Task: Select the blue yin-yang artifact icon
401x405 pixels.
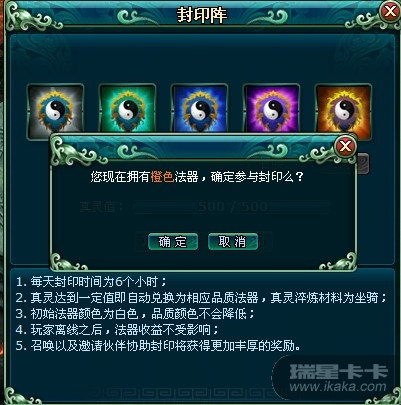Action: (x=199, y=109)
